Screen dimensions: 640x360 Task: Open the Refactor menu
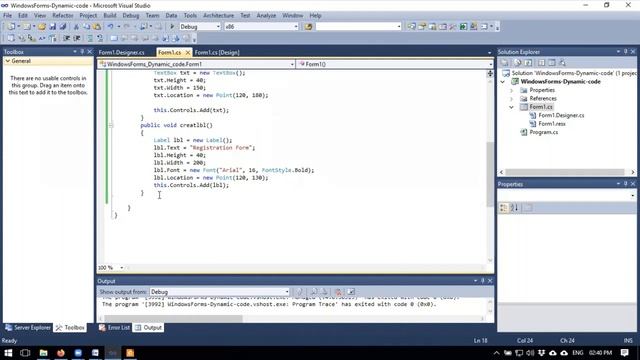[x=62, y=16]
